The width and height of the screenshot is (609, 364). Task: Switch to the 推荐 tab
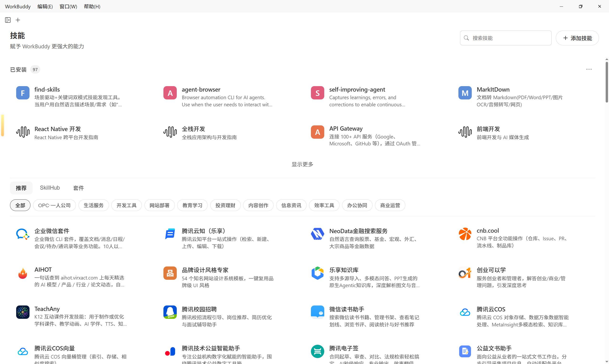pos(21,188)
